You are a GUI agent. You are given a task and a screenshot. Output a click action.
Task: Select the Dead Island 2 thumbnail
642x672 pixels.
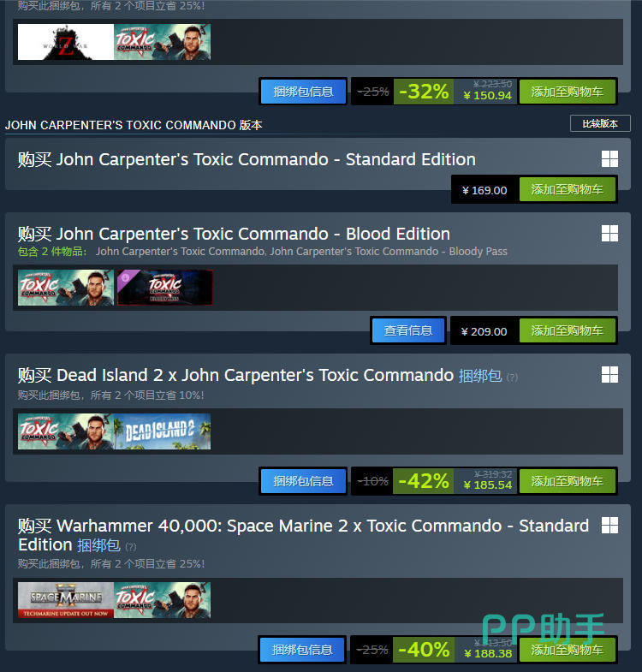click(163, 431)
